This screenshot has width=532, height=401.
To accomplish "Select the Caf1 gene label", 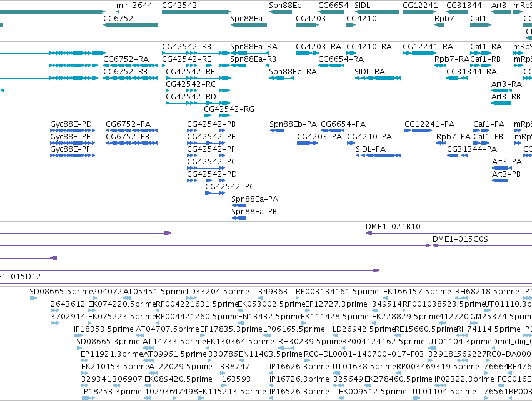I will (x=478, y=18).
